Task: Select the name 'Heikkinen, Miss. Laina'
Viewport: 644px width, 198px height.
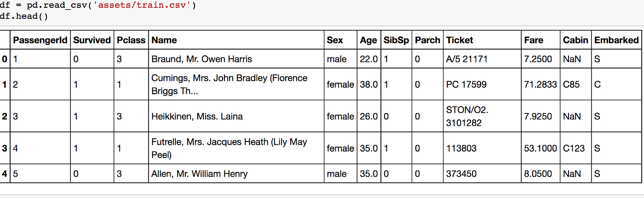Action: 197,116
